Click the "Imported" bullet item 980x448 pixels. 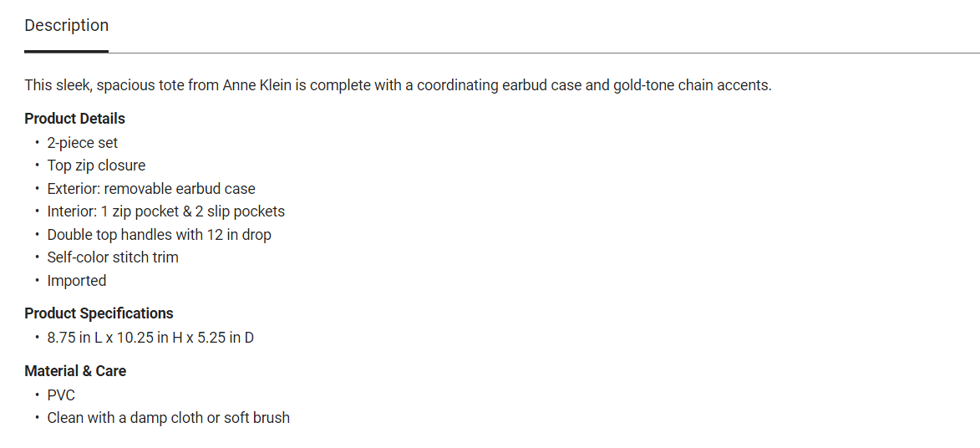pyautogui.click(x=77, y=281)
